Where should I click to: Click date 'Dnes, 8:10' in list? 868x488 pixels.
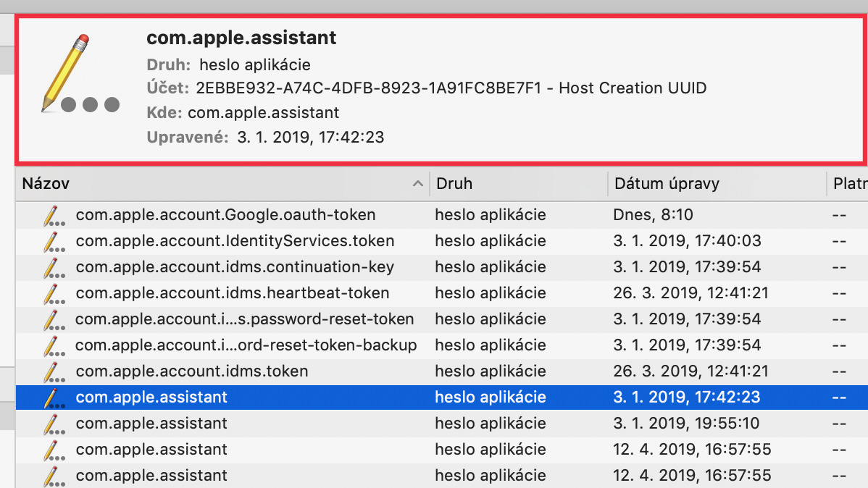coord(653,214)
